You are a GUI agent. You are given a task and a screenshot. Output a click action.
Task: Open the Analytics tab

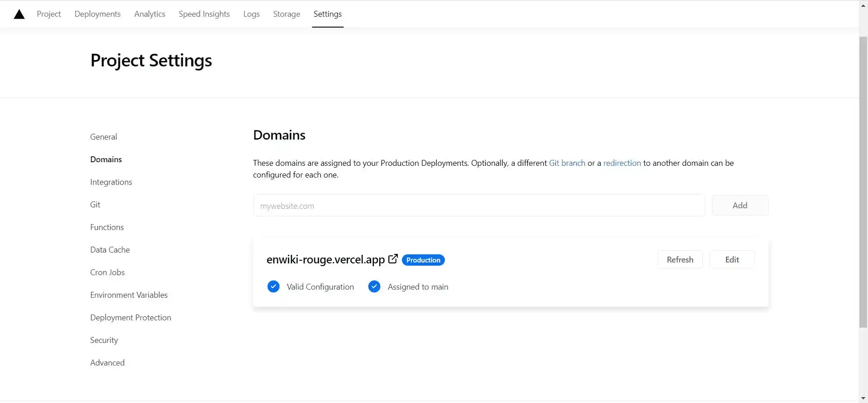[150, 14]
